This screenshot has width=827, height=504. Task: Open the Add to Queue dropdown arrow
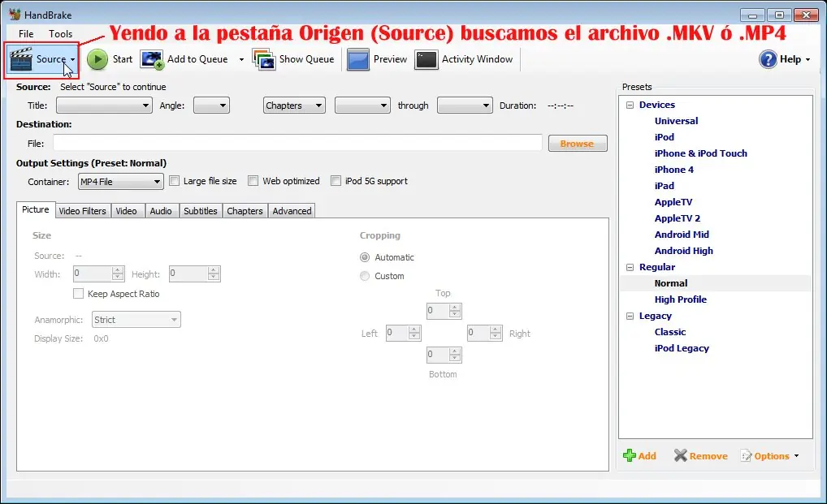[241, 59]
